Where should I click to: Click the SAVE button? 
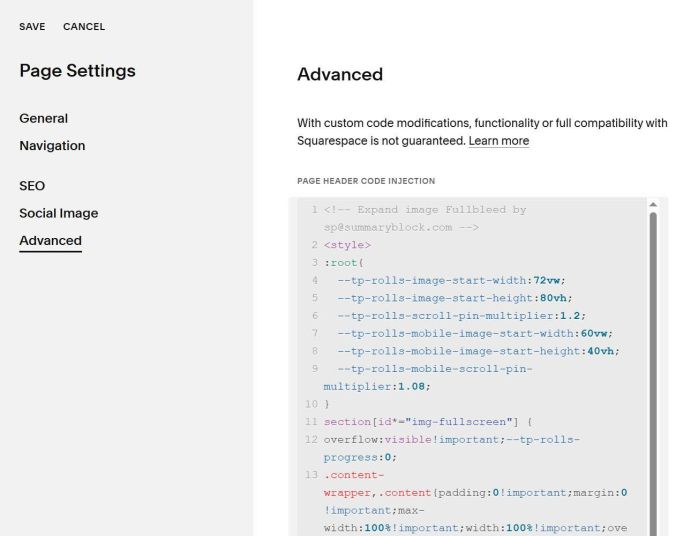[x=32, y=27]
